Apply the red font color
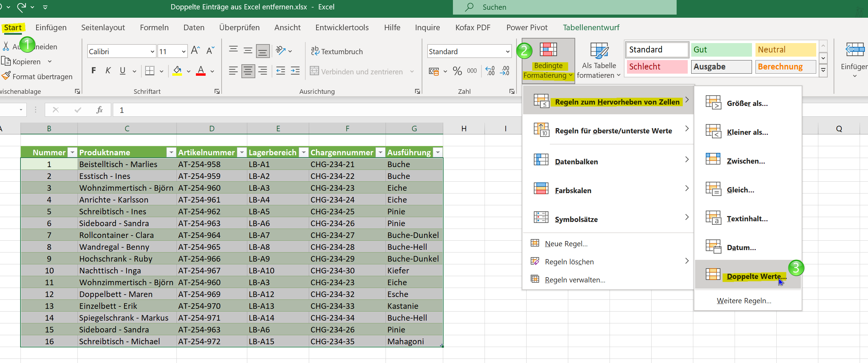 [201, 71]
